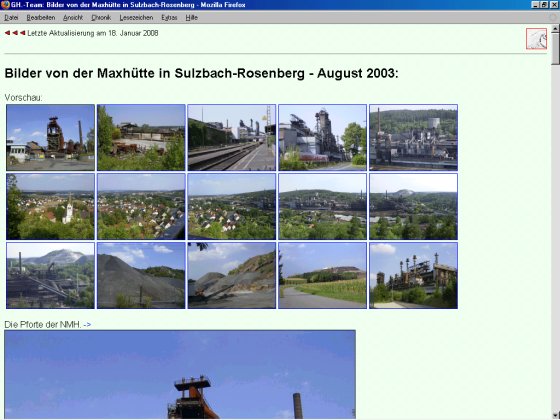Click the logo image at top right
The image size is (560, 420).
pyautogui.click(x=536, y=39)
